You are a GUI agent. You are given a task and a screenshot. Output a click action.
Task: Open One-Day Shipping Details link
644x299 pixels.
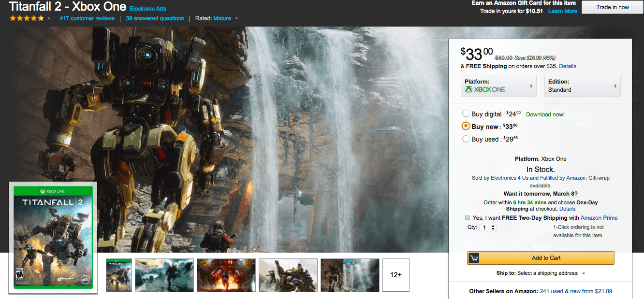[568, 209]
